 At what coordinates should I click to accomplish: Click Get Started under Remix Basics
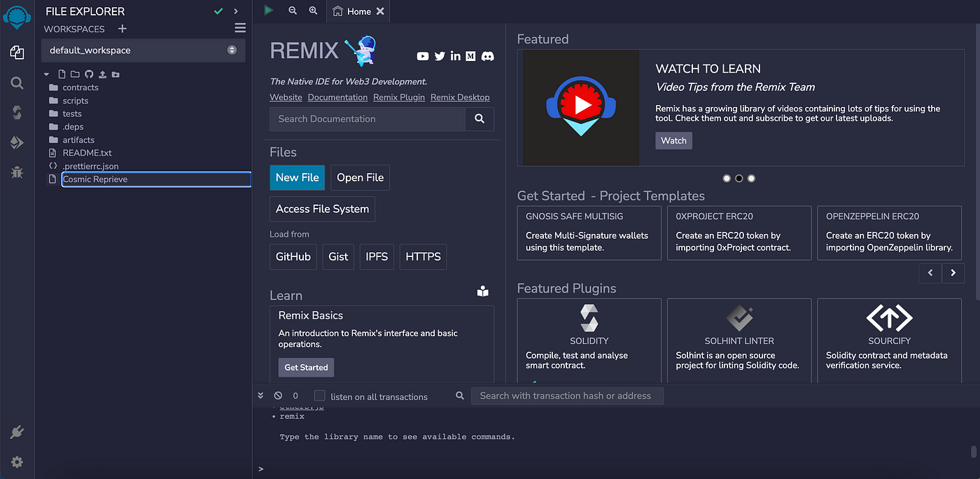pyautogui.click(x=306, y=368)
